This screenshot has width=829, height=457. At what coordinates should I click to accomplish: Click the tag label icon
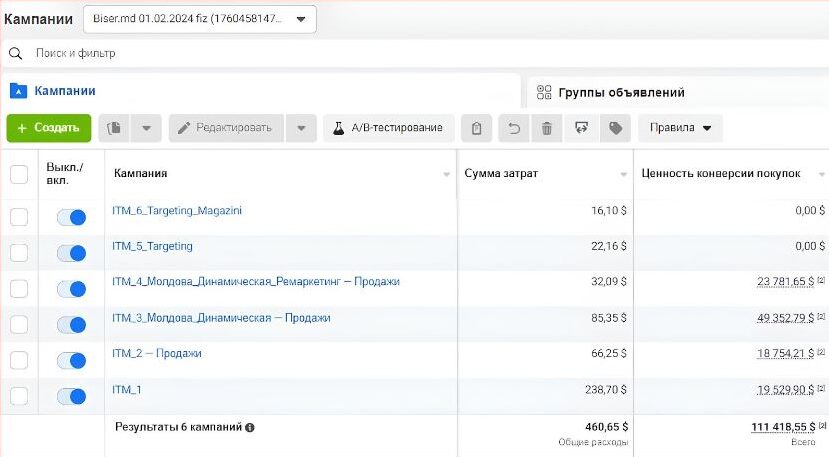tap(615, 128)
